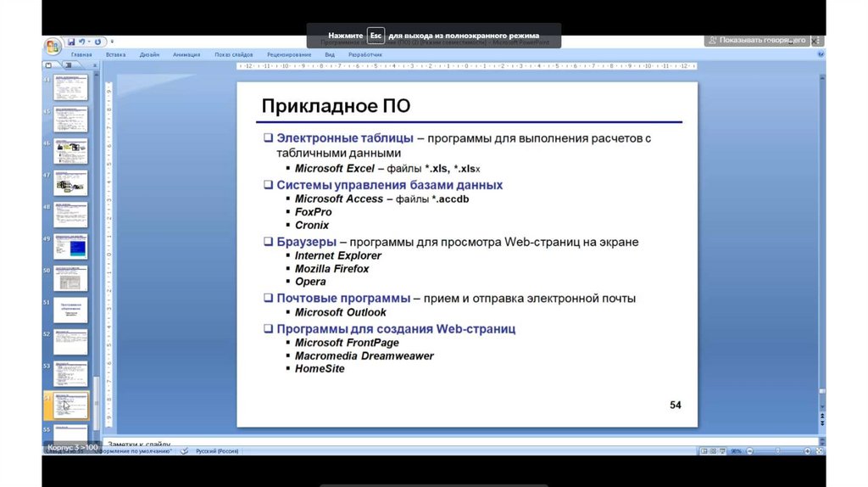Click the zoom slider handle
Viewport: 868px width, 487px height.
point(778,451)
